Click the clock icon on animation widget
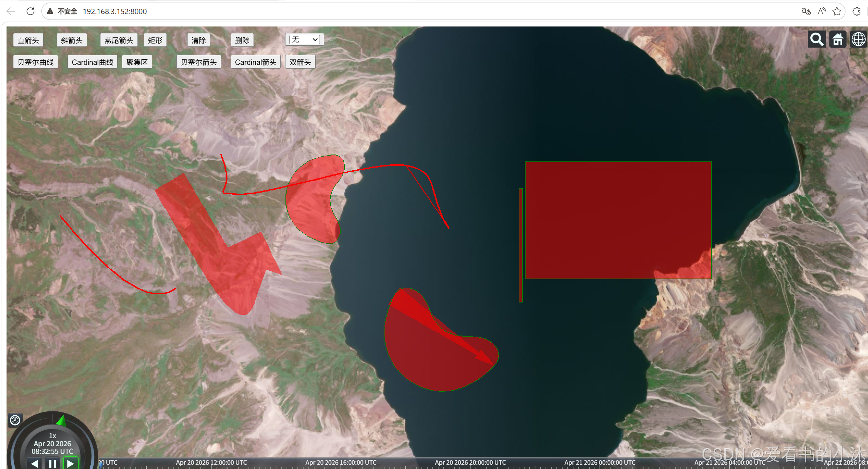The image size is (868, 469). (15, 420)
